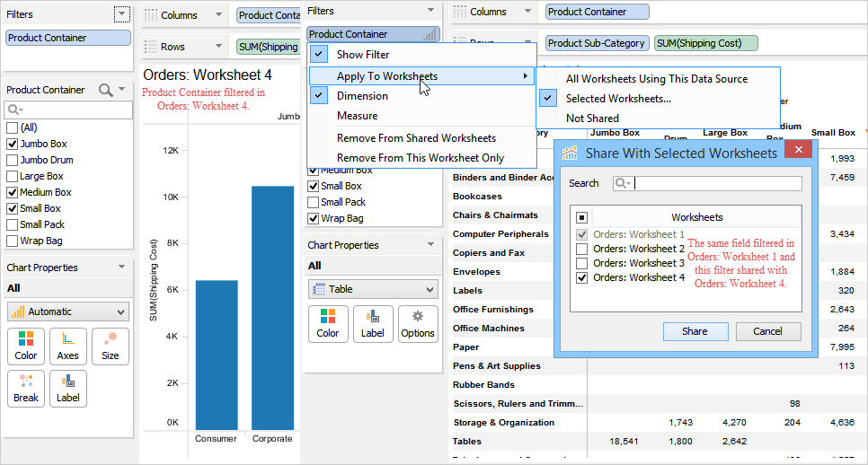Click the Color button in the left Chart Properties
Screen dimensions: 868x465
click(25, 347)
